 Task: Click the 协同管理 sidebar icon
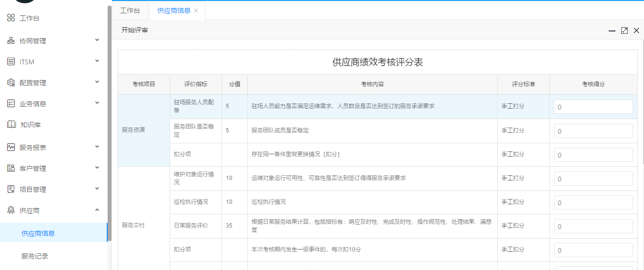click(11, 41)
